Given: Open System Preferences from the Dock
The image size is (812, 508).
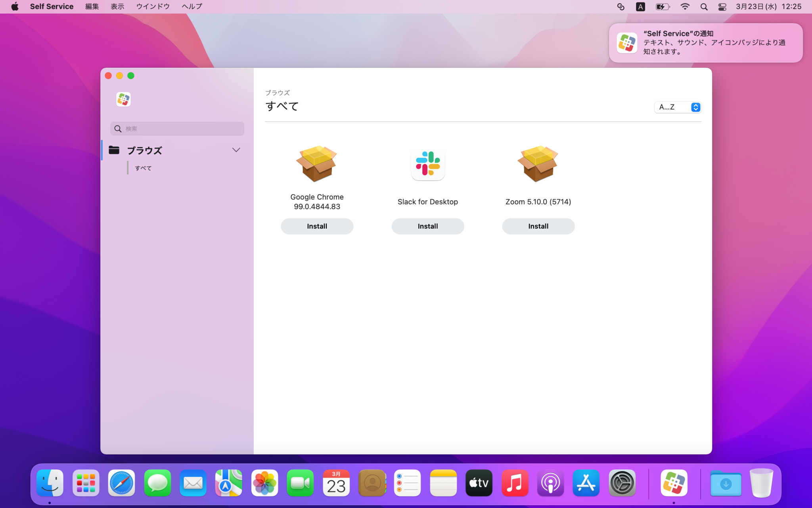Looking at the screenshot, I should [x=622, y=483].
